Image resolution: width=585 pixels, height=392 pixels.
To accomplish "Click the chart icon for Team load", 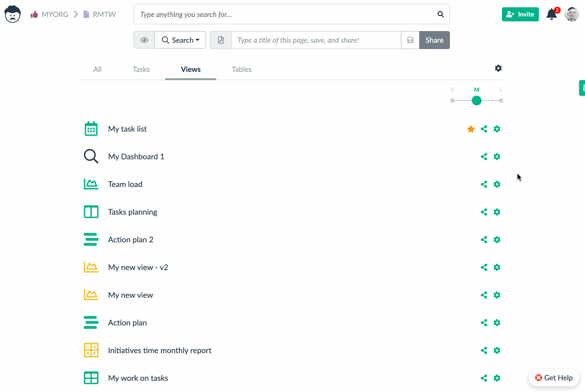I will point(91,184).
